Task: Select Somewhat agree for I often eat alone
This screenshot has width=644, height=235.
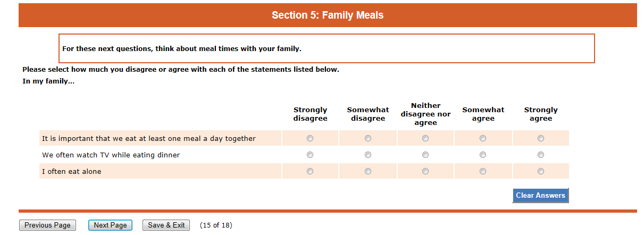Action: (483, 171)
